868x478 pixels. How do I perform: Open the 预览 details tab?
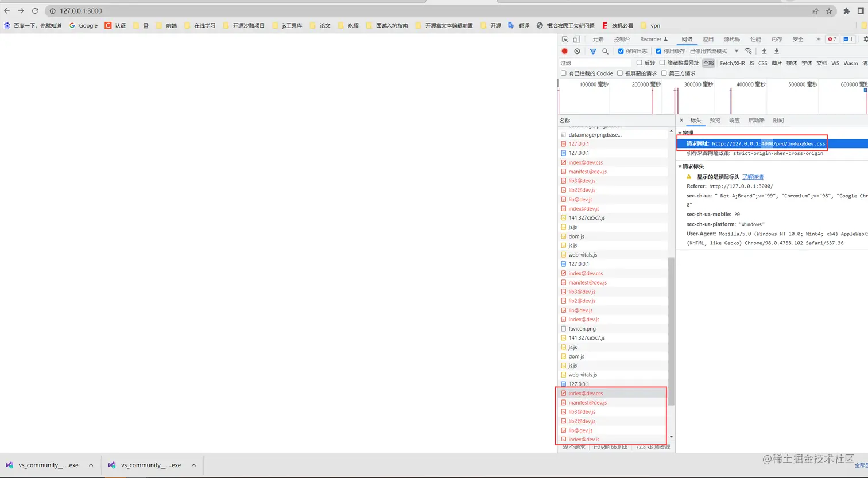coord(715,120)
